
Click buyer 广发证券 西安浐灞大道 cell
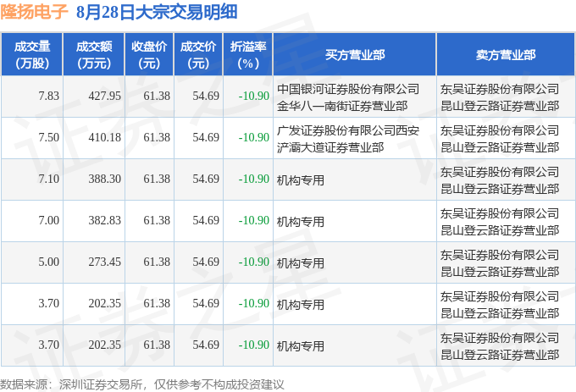tap(354, 139)
